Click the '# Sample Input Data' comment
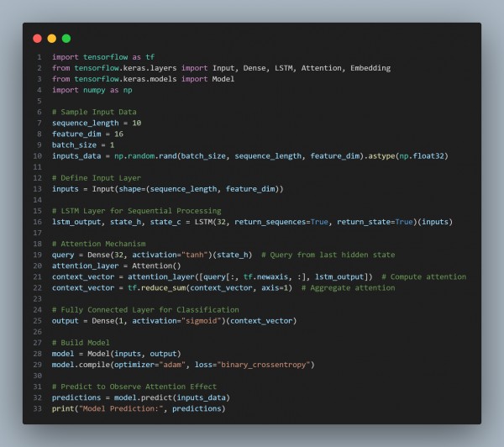This screenshot has height=447, width=504. (x=94, y=112)
